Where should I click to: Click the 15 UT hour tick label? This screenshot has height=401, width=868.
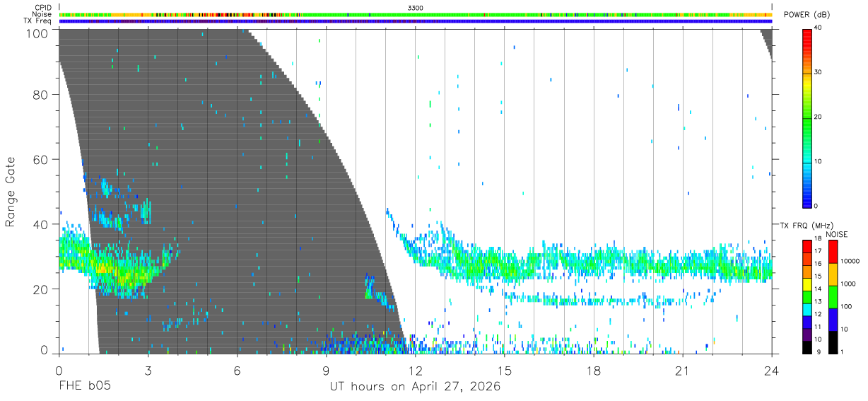505,371
